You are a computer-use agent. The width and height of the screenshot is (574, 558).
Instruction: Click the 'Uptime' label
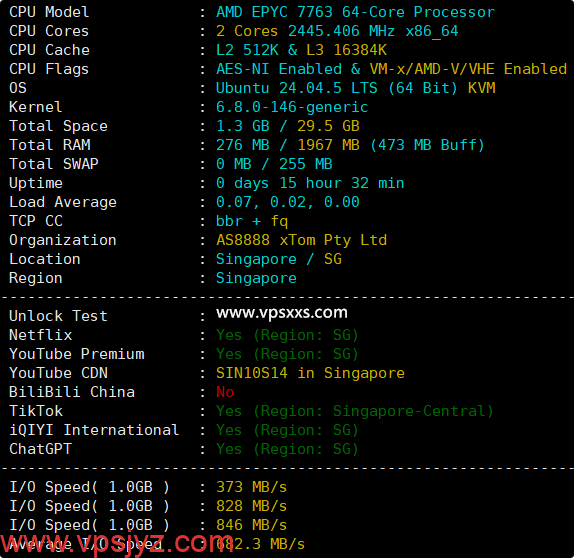[36, 183]
